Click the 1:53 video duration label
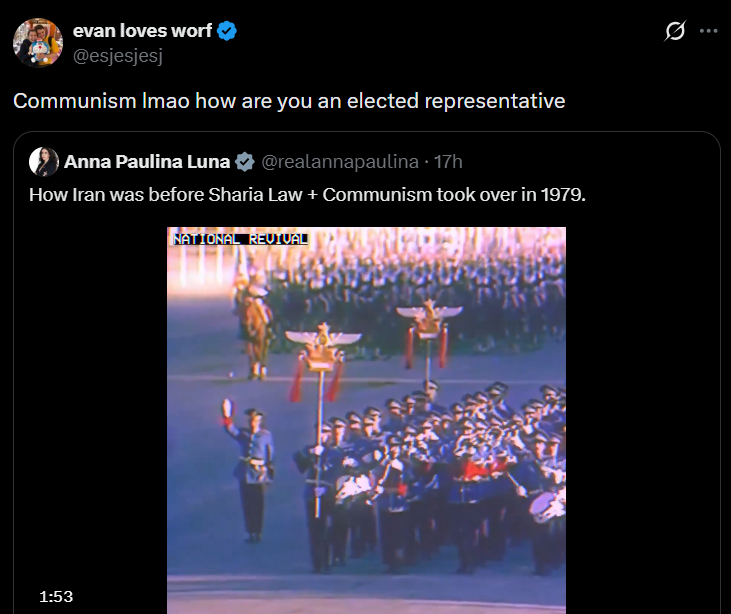Screen dimensions: 731x614 56,596
